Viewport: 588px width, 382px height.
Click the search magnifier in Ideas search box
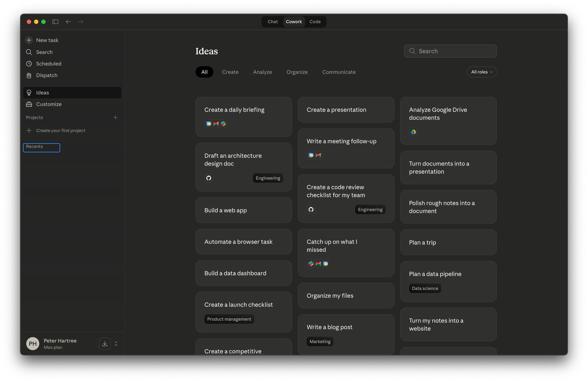[x=412, y=51]
